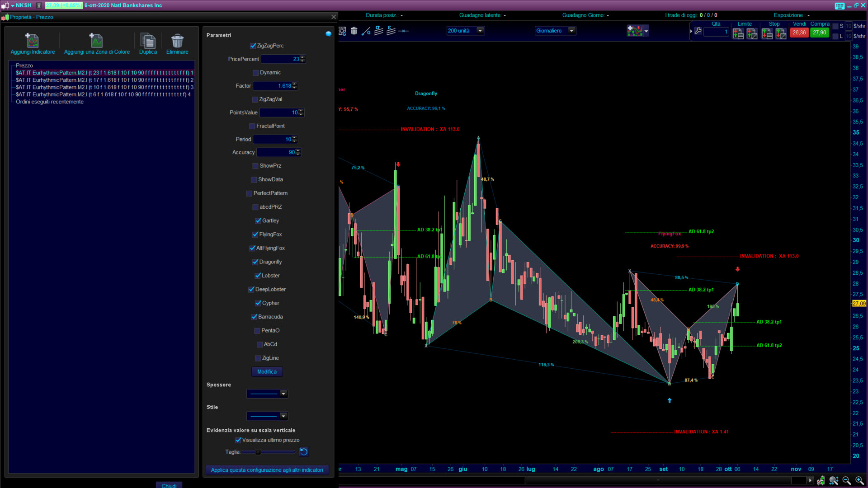Select the third EurhythmicPattern indicator entry
868x488 pixels.
point(104,87)
